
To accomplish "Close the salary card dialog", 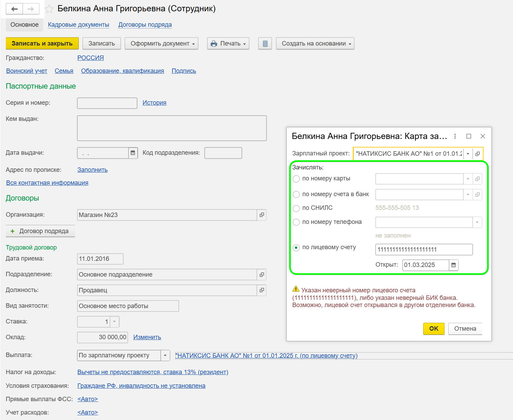I will 483,136.
